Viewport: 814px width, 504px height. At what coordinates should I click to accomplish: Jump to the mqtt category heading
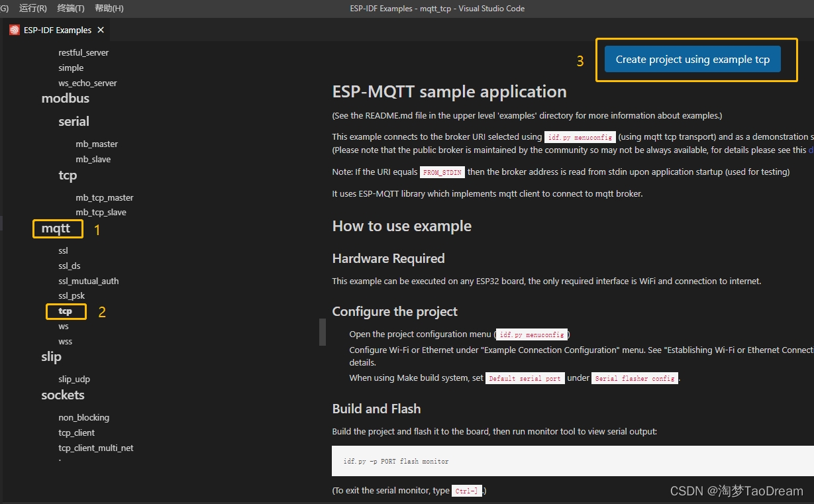click(56, 229)
